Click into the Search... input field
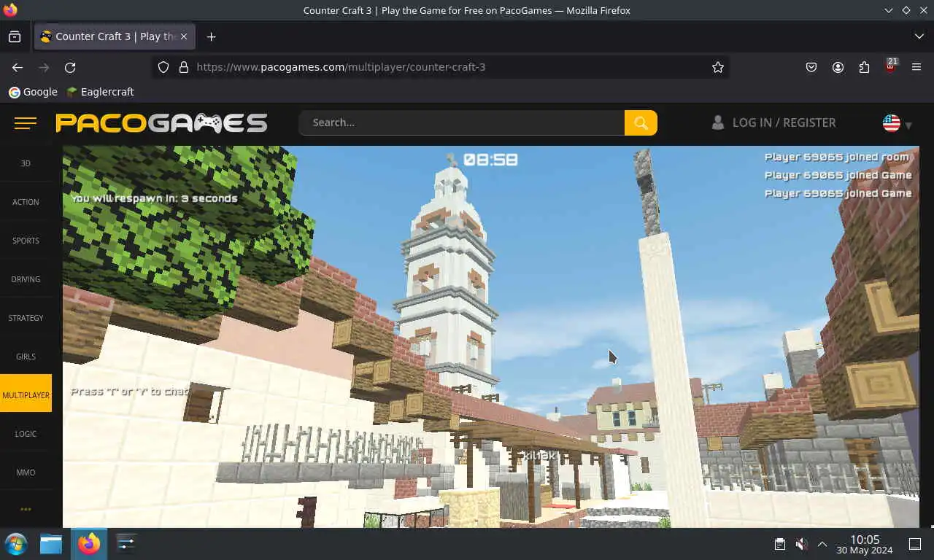This screenshot has height=560, width=934. point(462,122)
